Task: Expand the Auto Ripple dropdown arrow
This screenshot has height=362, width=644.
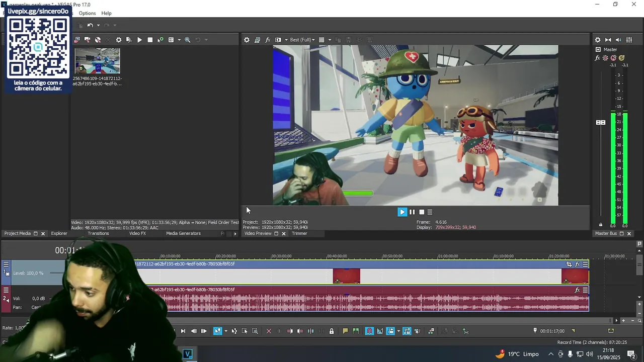Action: tap(398, 331)
